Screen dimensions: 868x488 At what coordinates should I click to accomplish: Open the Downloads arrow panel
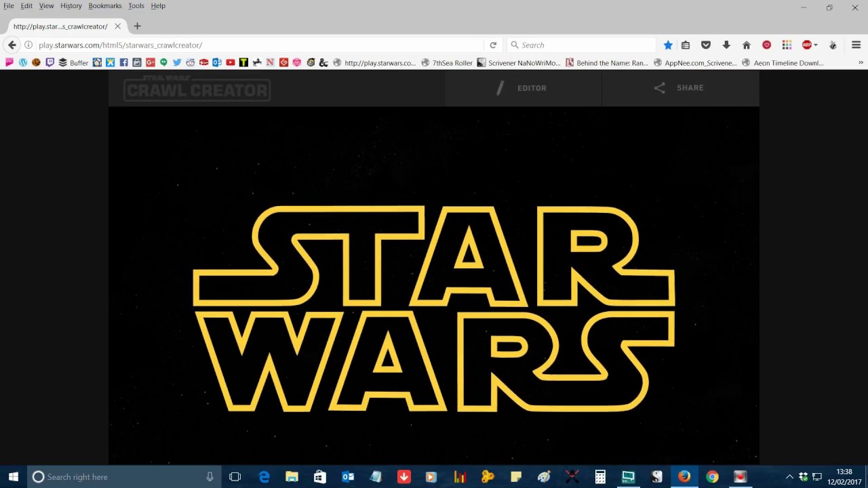pyautogui.click(x=726, y=45)
